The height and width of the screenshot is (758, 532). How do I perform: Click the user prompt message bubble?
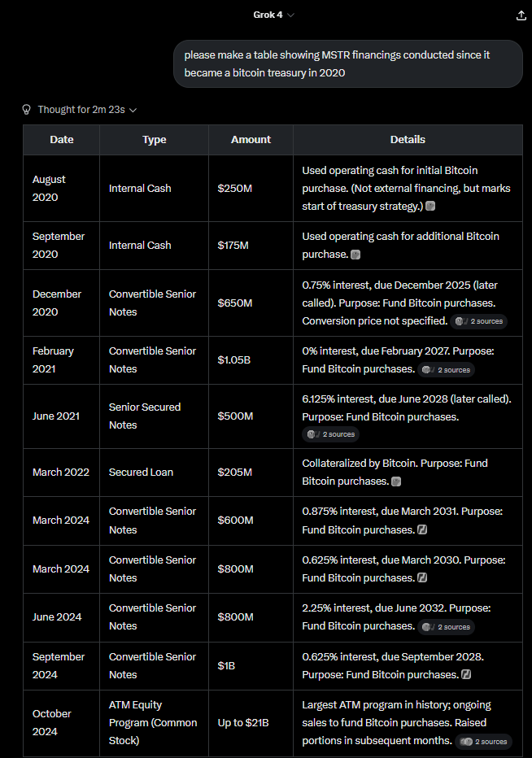click(348, 63)
